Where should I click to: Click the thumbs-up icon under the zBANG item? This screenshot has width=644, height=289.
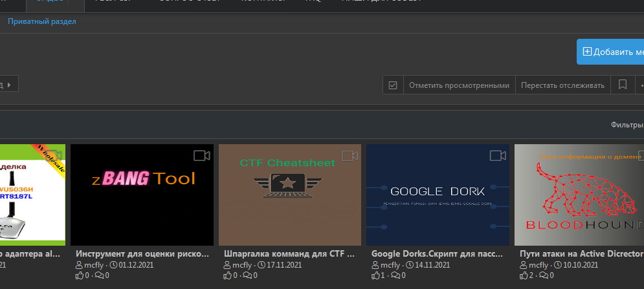tap(80, 275)
